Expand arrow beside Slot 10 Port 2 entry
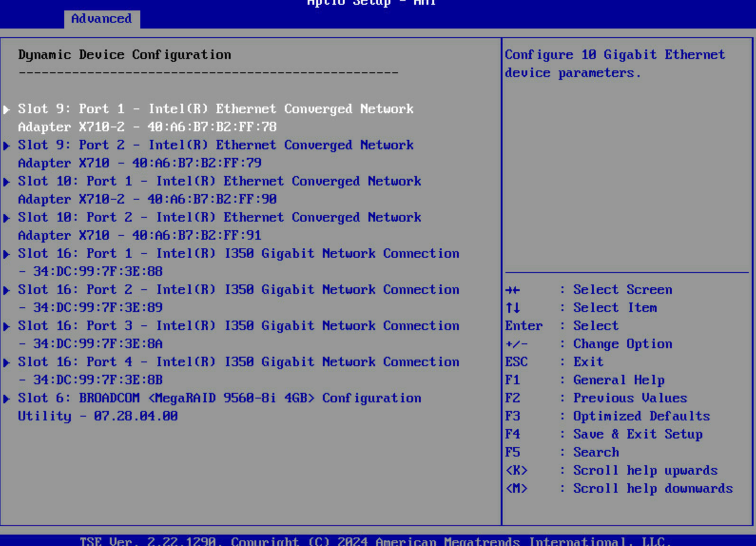 click(x=7, y=218)
